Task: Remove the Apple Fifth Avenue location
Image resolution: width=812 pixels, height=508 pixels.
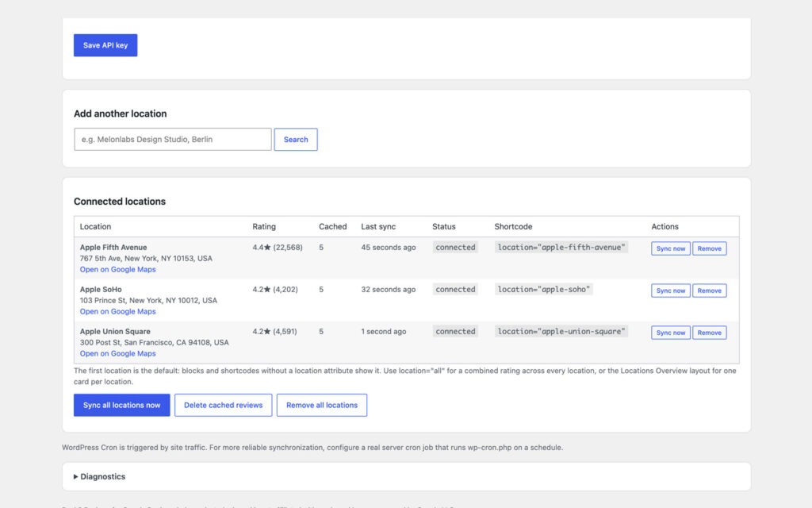Action: click(x=710, y=248)
